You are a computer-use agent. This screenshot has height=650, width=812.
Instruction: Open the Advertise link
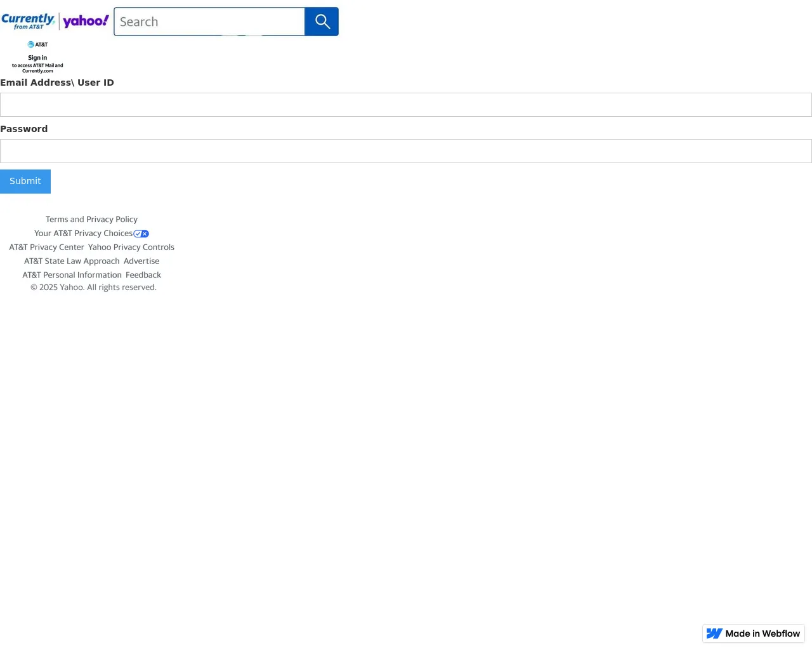point(141,262)
